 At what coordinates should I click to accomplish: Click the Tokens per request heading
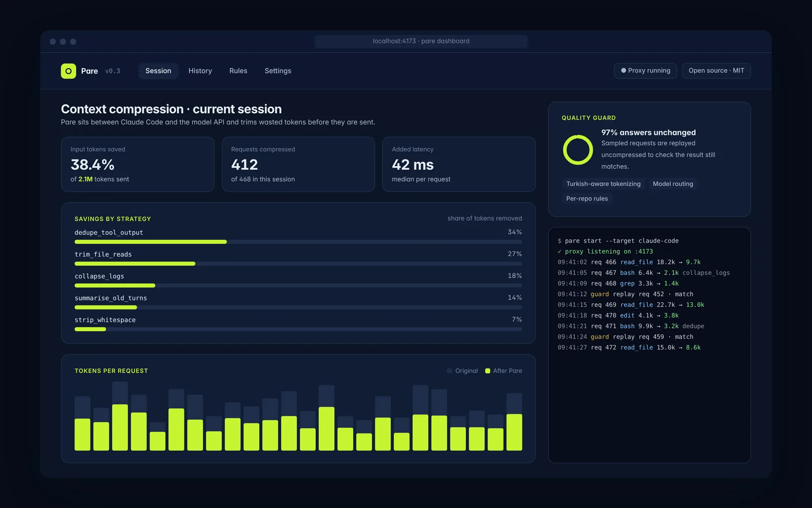coord(111,371)
